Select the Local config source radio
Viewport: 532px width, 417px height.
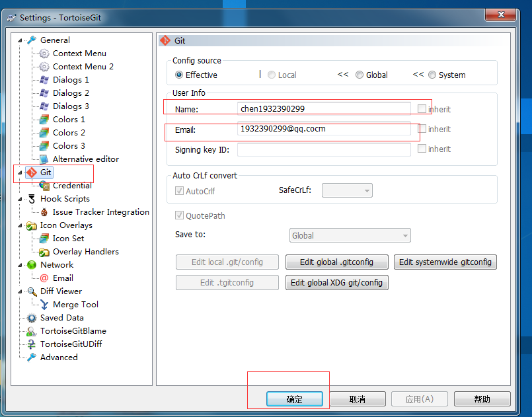click(x=272, y=75)
